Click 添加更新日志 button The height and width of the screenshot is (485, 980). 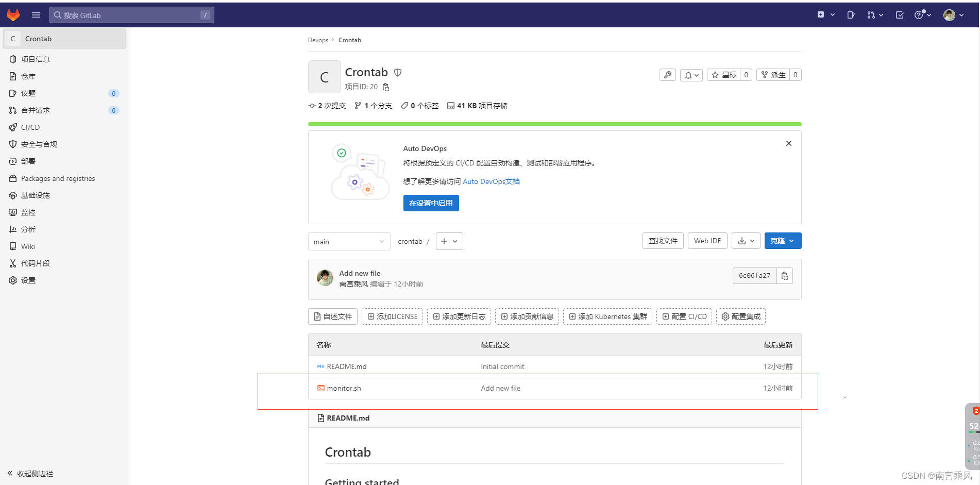pyautogui.click(x=459, y=316)
